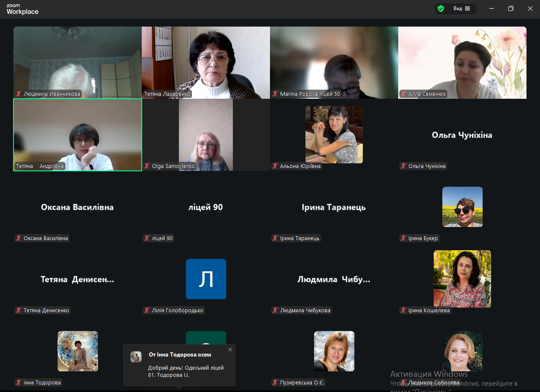Viewport: 540px width, 392px height.
Task: Click the muted mic icon beside ліцей 90
Action: point(147,238)
